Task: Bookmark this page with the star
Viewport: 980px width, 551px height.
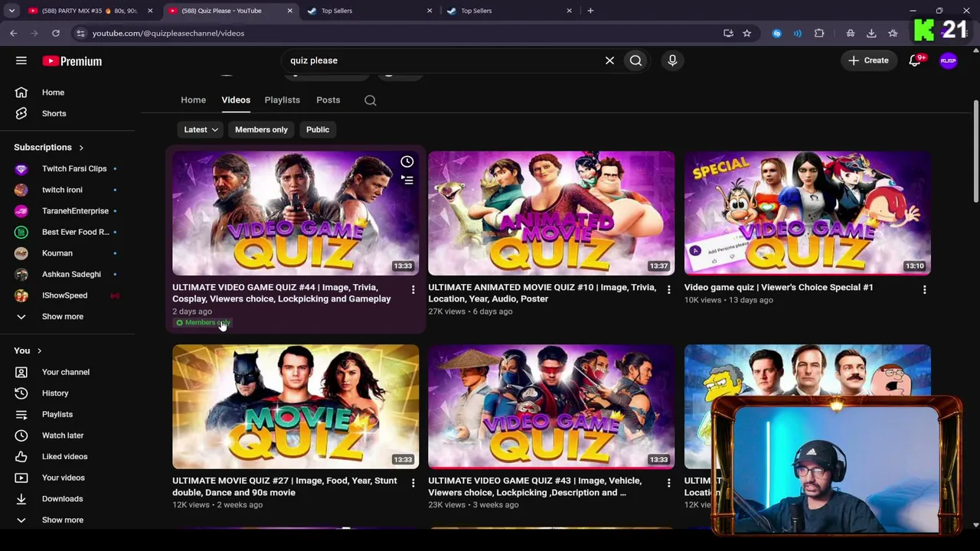Action: pyautogui.click(x=746, y=33)
